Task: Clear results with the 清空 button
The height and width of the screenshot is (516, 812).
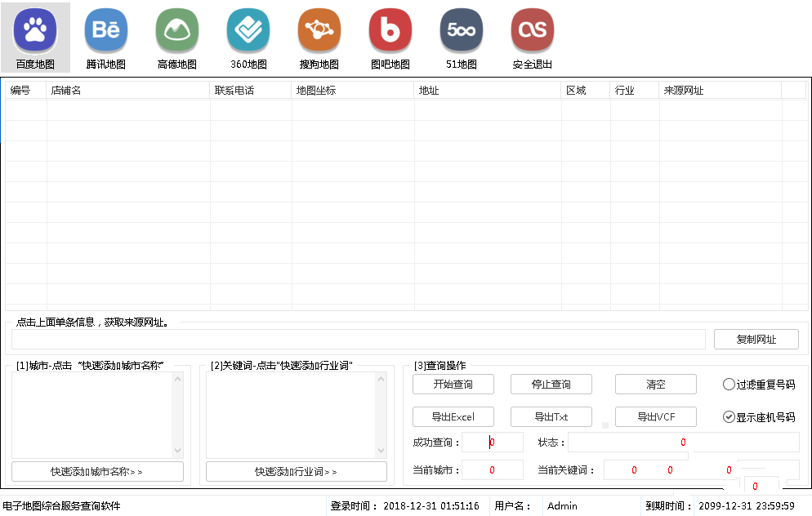Action: click(656, 385)
